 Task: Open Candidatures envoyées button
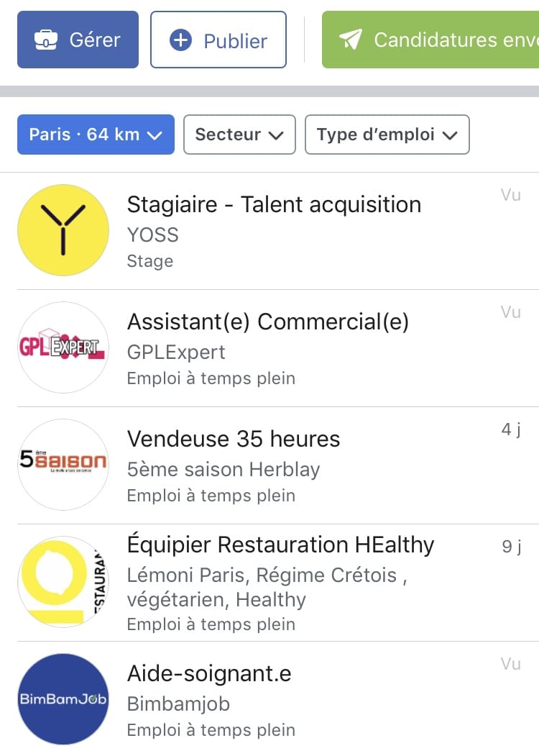[430, 40]
